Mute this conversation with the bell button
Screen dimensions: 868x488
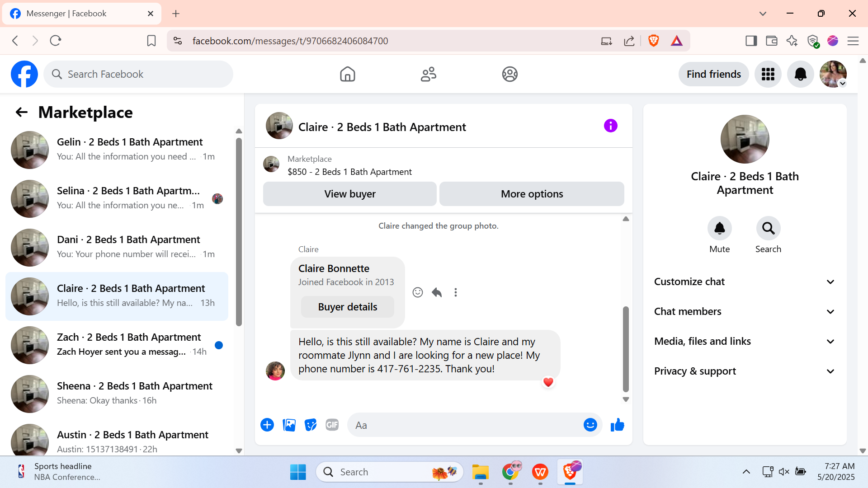[x=719, y=229]
